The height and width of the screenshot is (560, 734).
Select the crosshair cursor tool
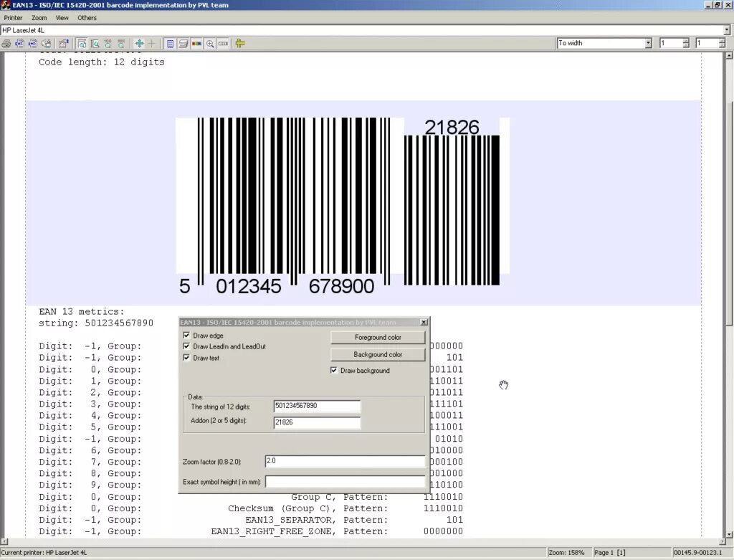[152, 44]
